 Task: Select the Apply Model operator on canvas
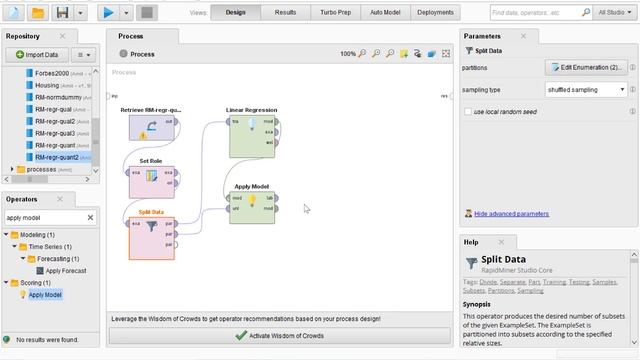pos(252,208)
